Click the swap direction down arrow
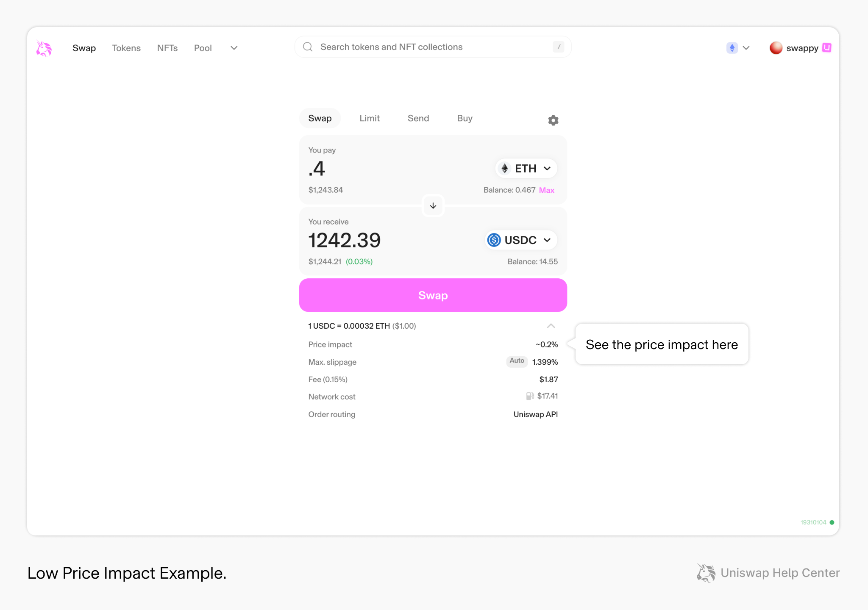Viewport: 868px width, 610px height. pyautogui.click(x=433, y=206)
